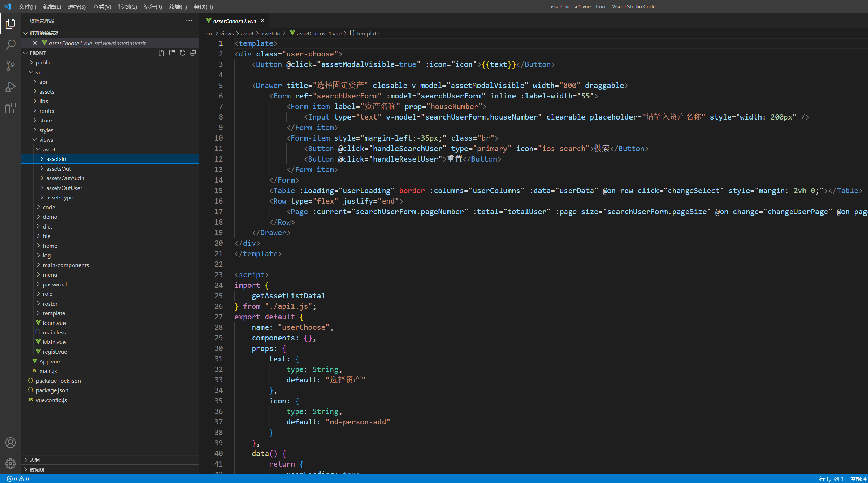Click the New File icon in FRONT header
Screen dimensions: 868x483
click(x=161, y=53)
